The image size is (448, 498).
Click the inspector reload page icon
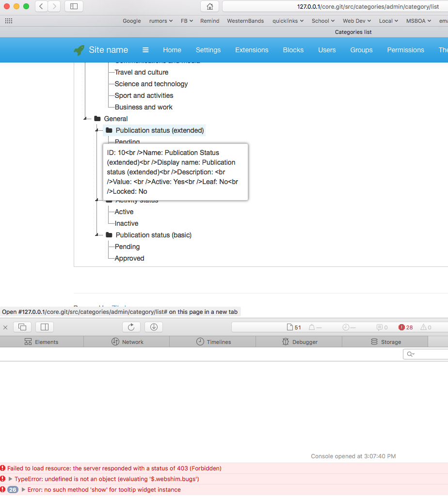click(x=131, y=327)
